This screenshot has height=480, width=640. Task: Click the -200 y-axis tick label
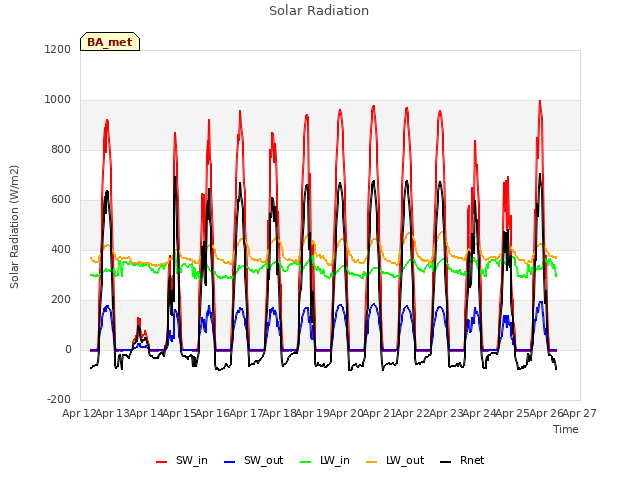(x=59, y=400)
